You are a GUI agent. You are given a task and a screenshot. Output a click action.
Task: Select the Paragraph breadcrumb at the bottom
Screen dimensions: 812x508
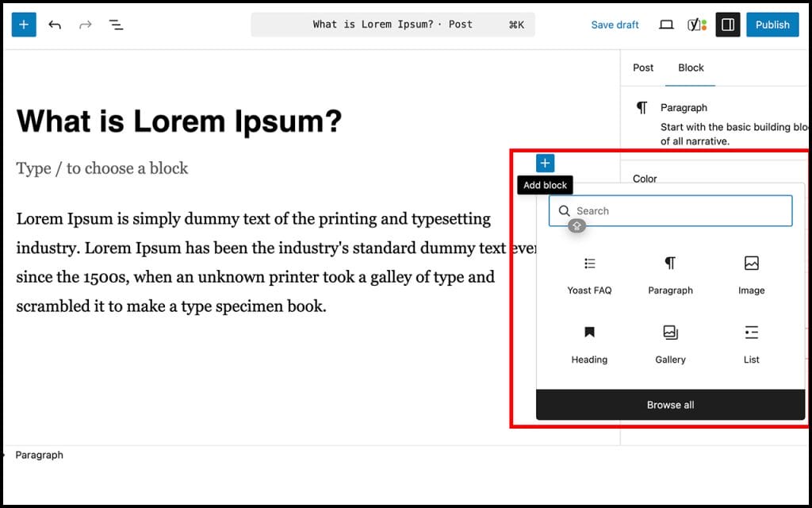40,455
